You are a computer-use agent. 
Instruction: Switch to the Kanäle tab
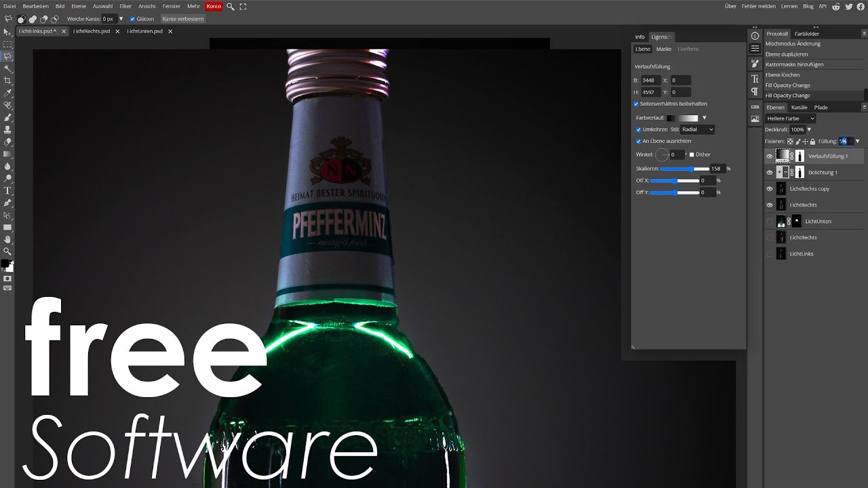[799, 107]
